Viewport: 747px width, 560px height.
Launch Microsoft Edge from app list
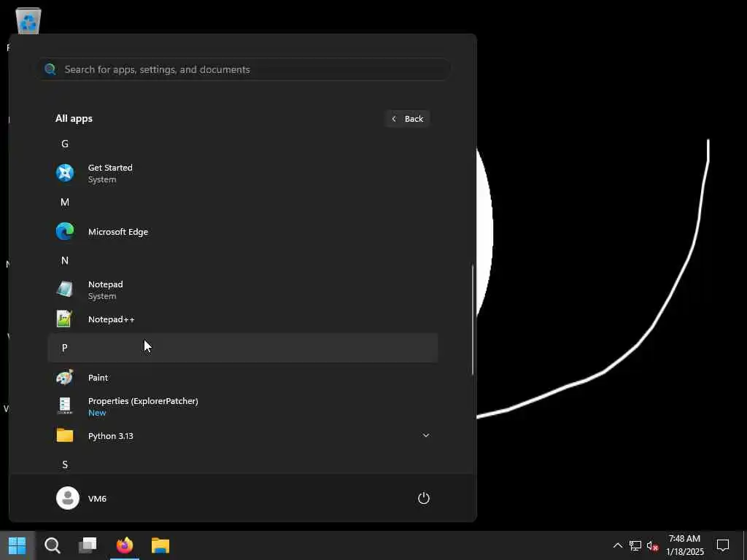tap(65, 231)
